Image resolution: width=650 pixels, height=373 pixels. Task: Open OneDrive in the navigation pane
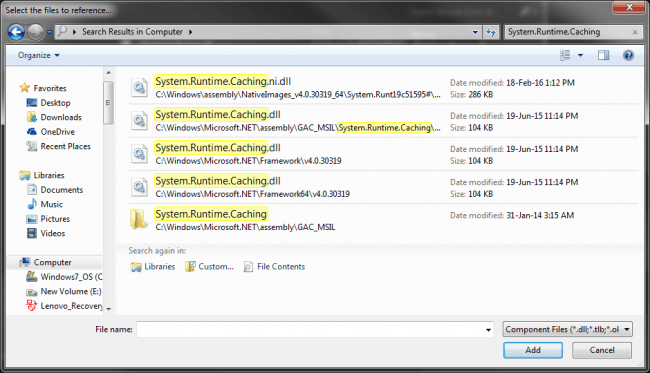point(58,131)
